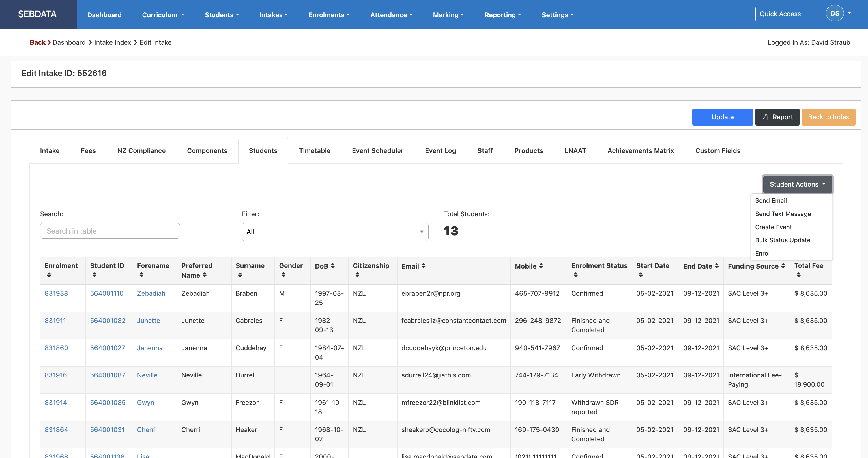Open user account caret menu
Screen dimensions: 868x458
point(849,13)
